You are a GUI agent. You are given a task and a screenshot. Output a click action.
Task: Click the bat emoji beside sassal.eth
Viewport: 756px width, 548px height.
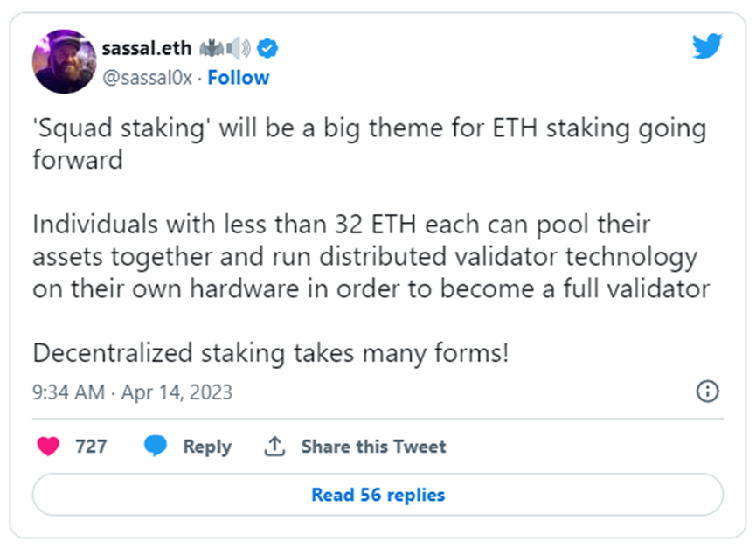pyautogui.click(x=212, y=48)
